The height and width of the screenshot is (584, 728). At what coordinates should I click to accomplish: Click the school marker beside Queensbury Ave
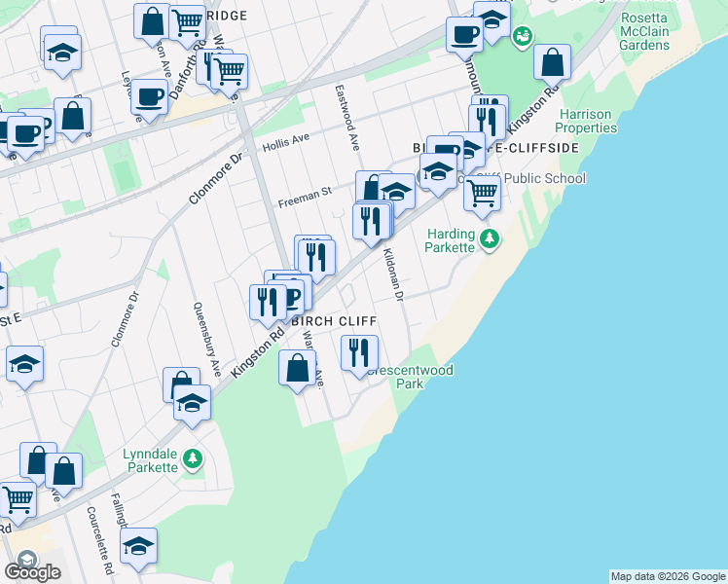tap(192, 404)
